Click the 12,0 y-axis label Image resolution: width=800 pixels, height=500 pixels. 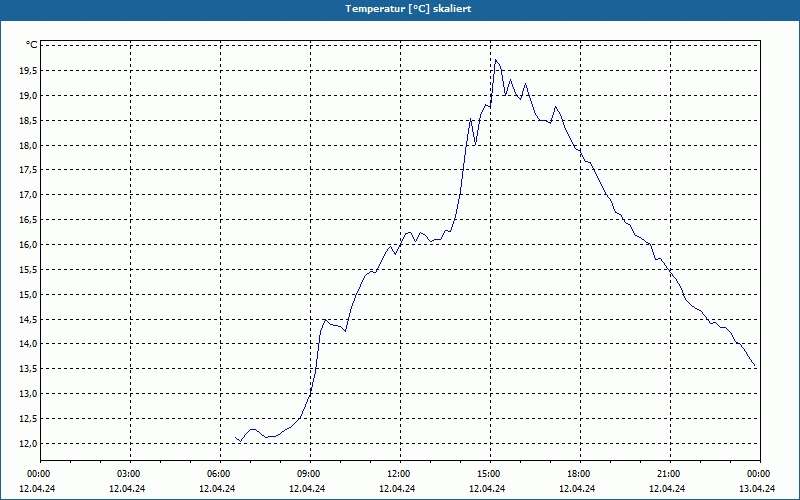[28, 443]
